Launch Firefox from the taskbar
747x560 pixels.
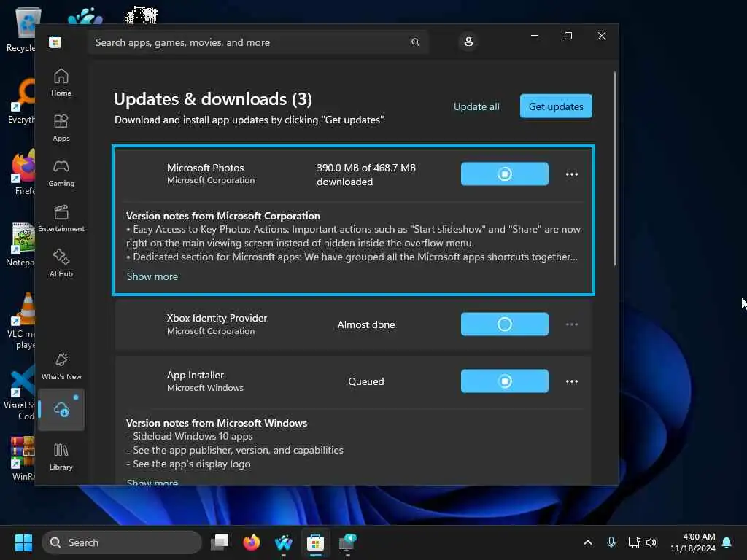tap(252, 542)
